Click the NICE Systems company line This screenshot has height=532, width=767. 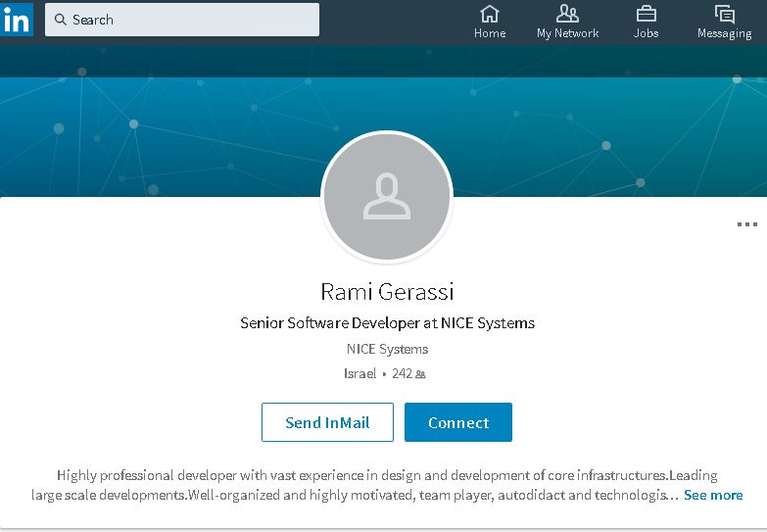click(387, 349)
